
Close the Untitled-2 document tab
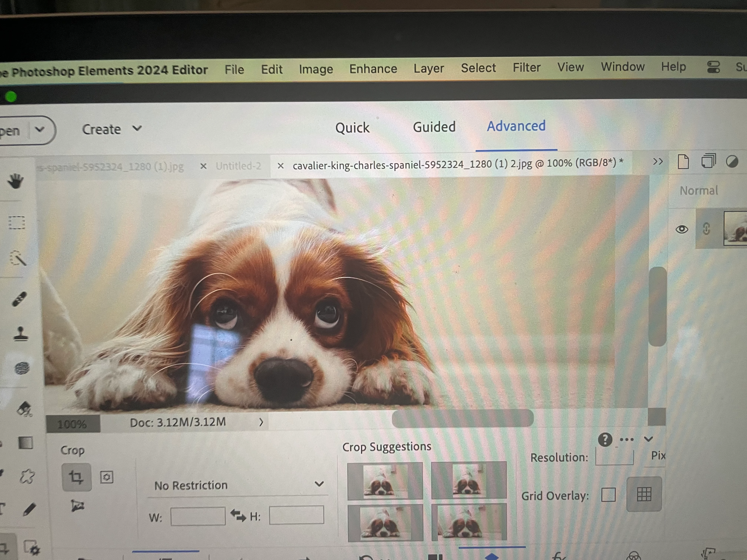tap(203, 166)
